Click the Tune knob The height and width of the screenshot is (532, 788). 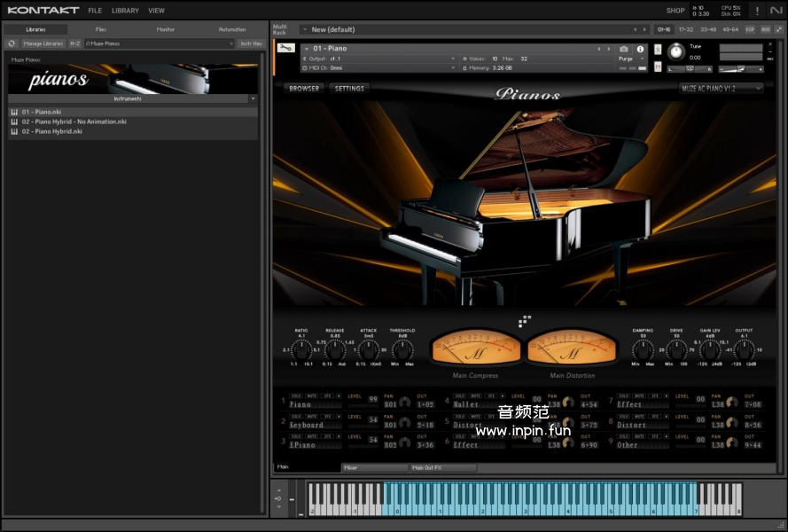pyautogui.click(x=676, y=51)
